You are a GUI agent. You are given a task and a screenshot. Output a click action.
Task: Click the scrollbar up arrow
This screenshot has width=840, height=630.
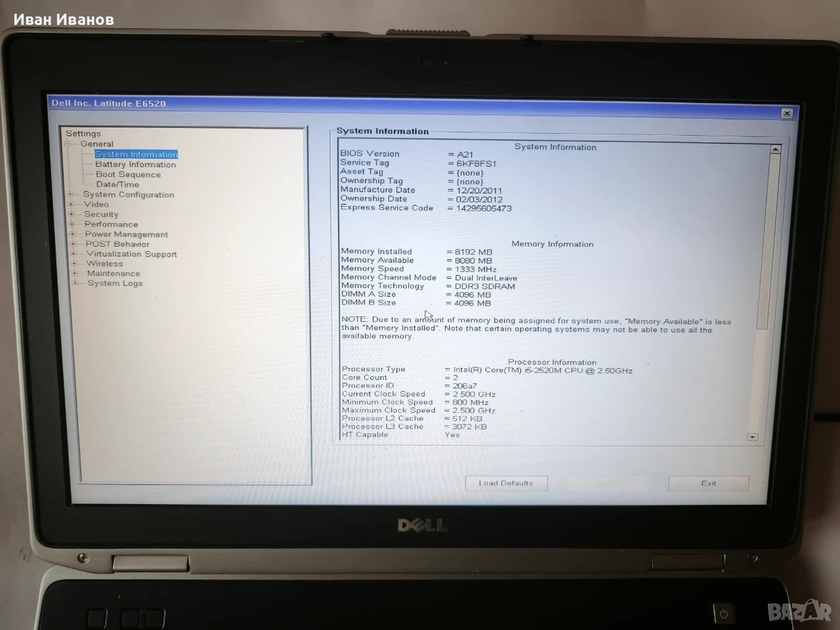coord(776,150)
